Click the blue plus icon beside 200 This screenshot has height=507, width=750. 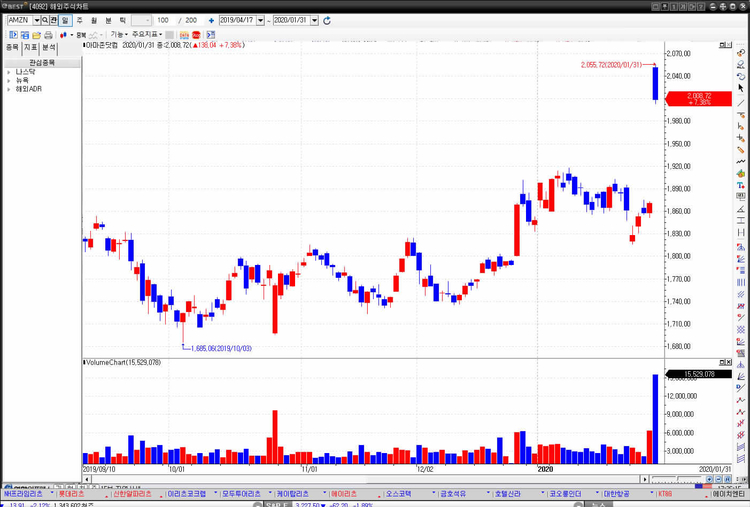click(x=211, y=21)
